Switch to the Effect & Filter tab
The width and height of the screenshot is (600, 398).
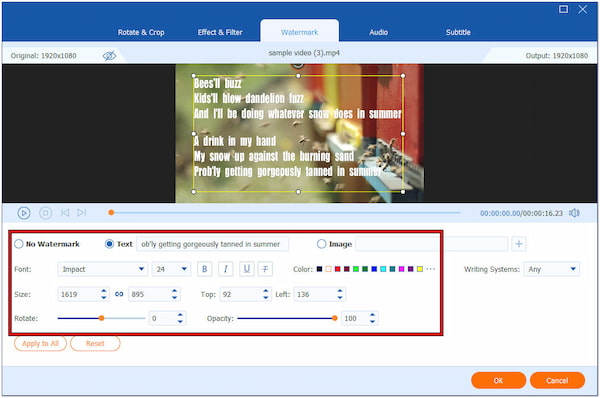(220, 33)
